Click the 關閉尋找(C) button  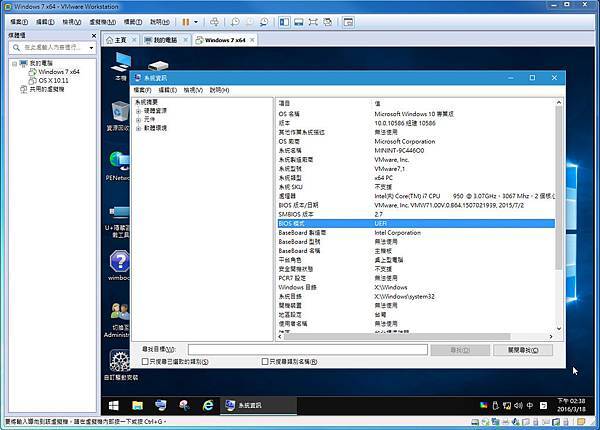(x=523, y=350)
